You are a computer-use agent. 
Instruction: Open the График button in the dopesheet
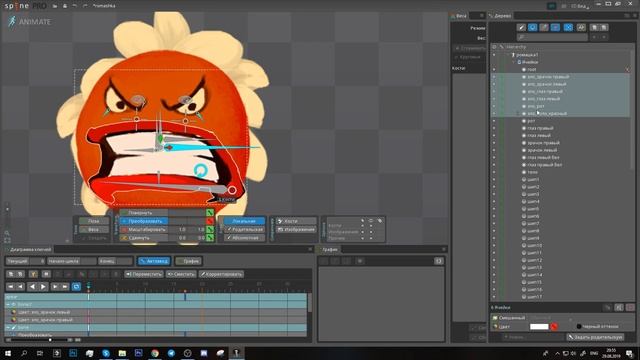click(188, 261)
